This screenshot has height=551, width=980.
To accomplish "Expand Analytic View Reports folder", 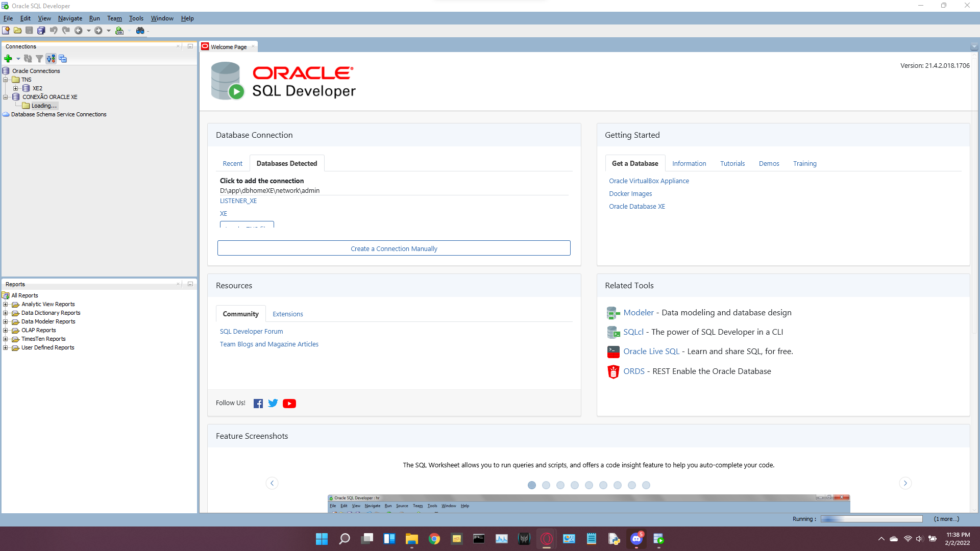I will tap(6, 304).
